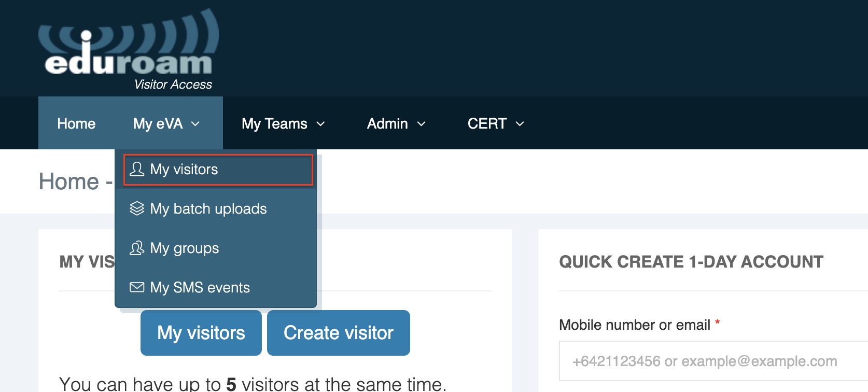Click the My Teams menu label

click(274, 123)
